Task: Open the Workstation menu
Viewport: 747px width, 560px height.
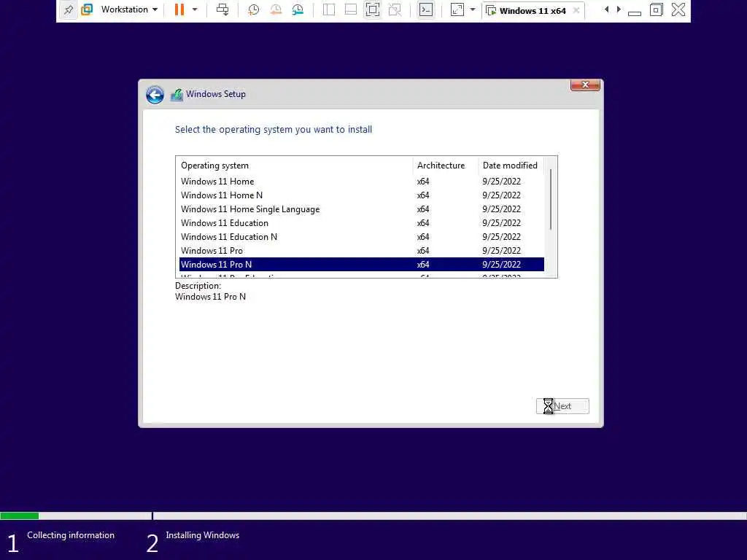Action: click(128, 9)
